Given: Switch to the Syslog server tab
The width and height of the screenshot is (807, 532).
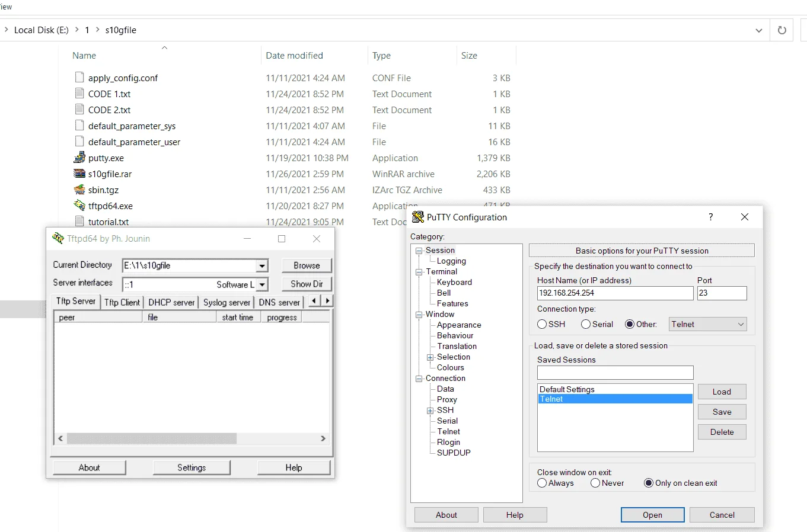Looking at the screenshot, I should tap(227, 302).
